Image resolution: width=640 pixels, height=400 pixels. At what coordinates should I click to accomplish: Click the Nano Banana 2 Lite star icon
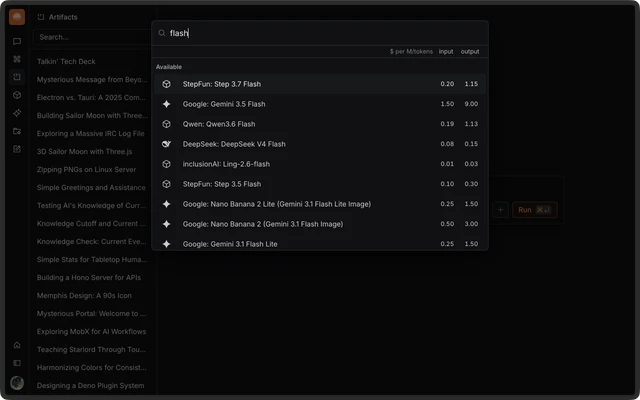(x=167, y=204)
